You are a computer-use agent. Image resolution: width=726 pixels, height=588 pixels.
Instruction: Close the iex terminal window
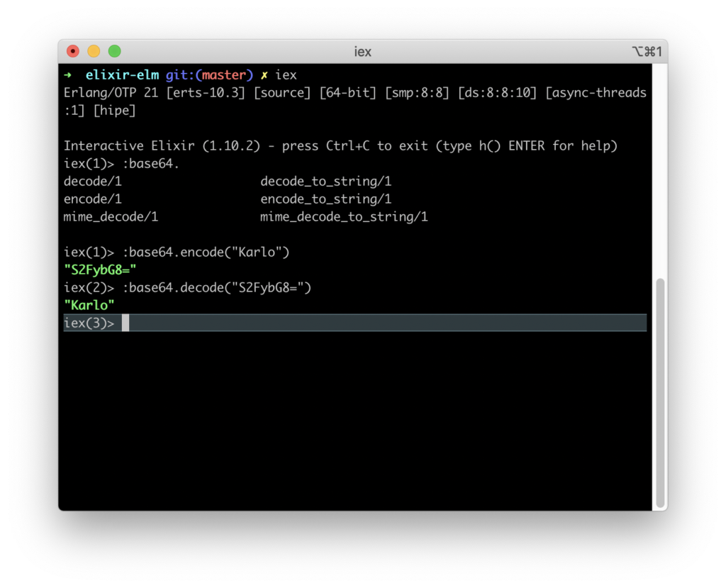(73, 51)
